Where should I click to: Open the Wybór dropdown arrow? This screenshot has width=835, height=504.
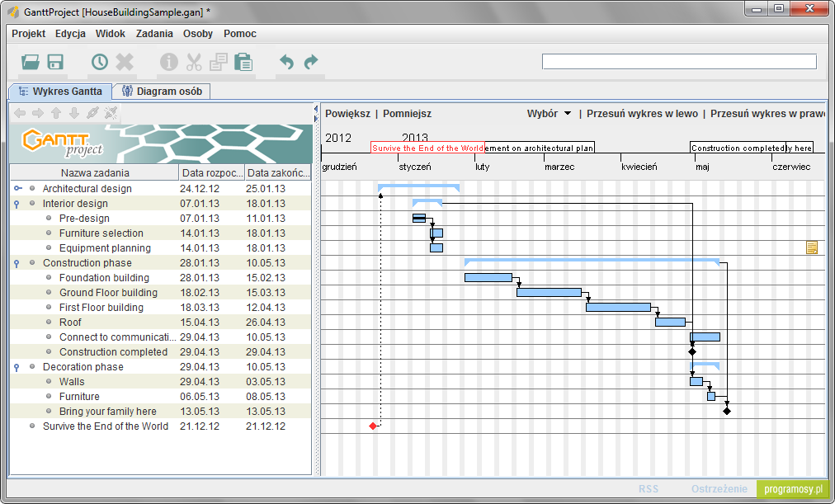(x=568, y=113)
